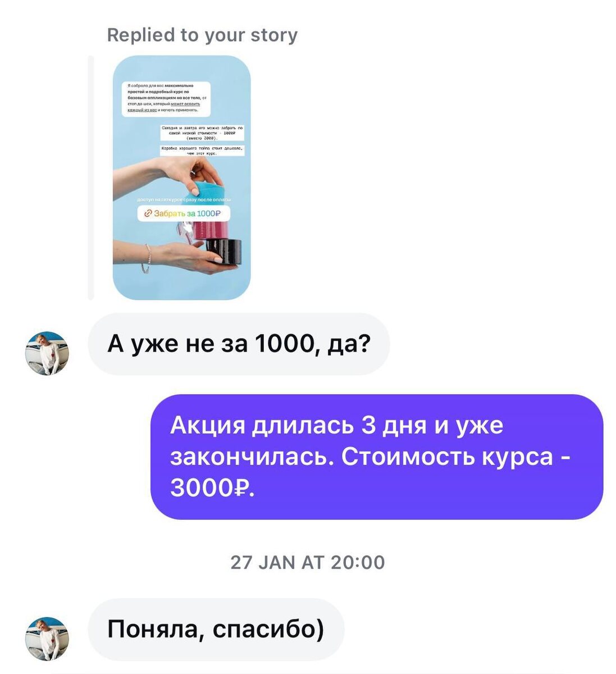
Task: Tap the 'Забрать за 1000₽' link sticker
Action: (x=184, y=213)
